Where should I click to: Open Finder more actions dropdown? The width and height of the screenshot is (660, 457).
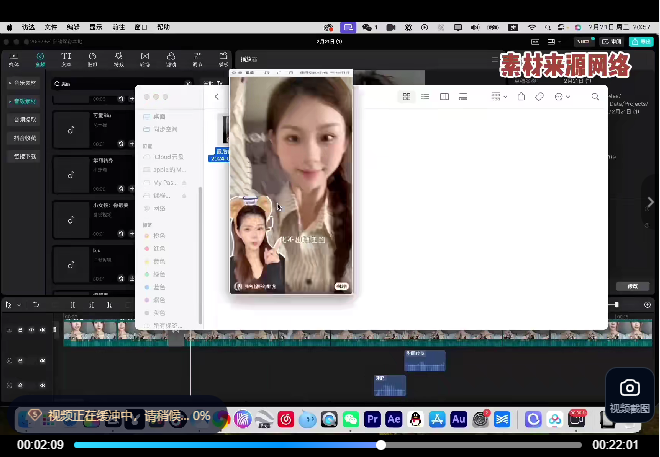click(562, 97)
